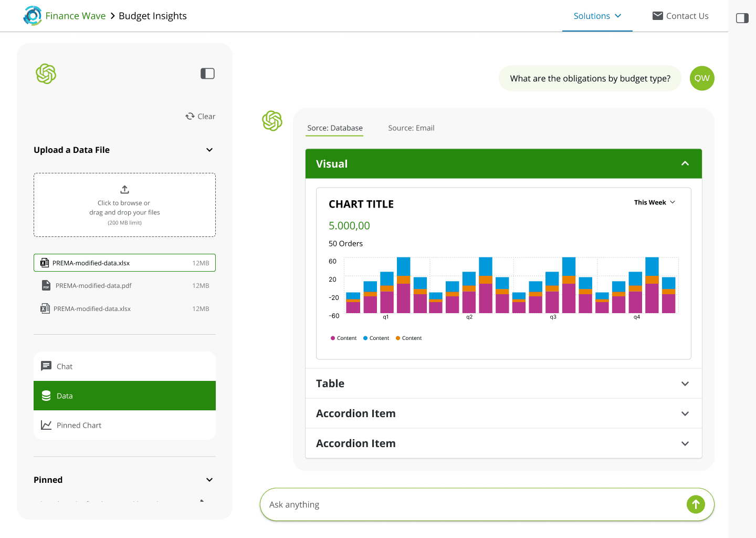Viewport: 756px width, 538px height.
Task: Click the sidebar assistant logo icon
Action: coord(46,74)
